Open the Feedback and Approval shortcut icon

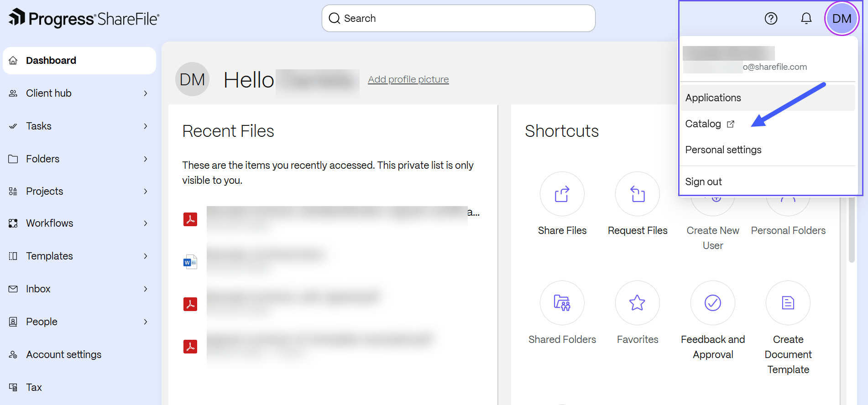click(713, 303)
